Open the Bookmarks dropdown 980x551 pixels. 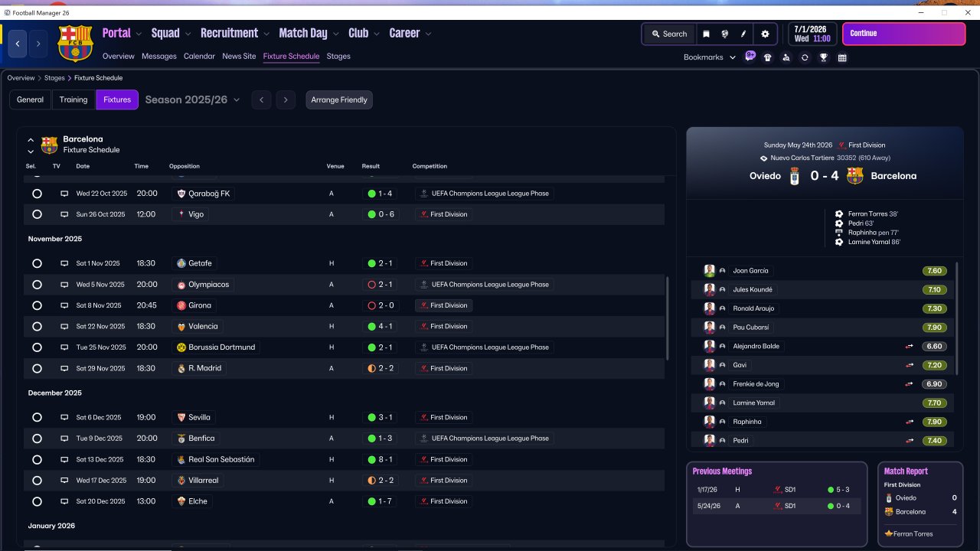click(x=710, y=57)
